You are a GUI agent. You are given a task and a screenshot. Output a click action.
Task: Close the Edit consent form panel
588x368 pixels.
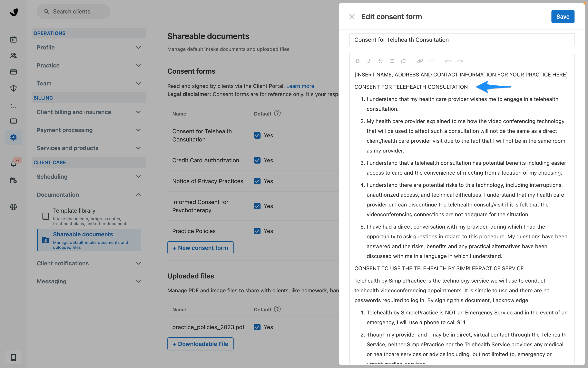pos(352,17)
